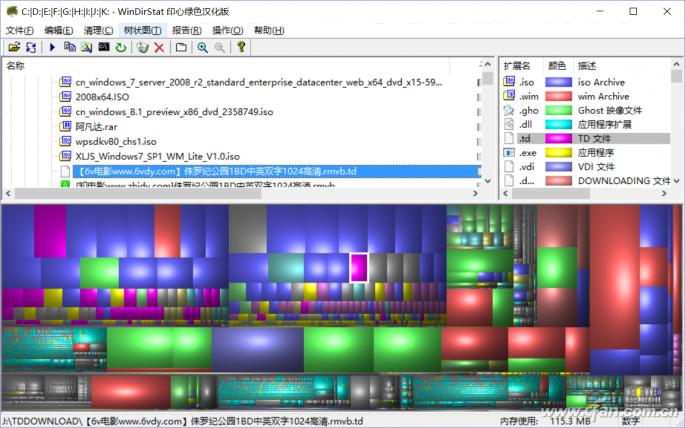
Task: Click the 颜色 column header
Action: (x=557, y=66)
